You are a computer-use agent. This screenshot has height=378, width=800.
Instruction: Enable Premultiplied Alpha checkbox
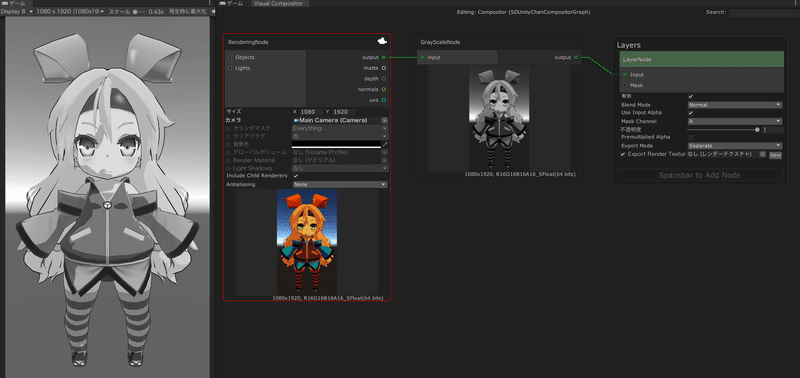coord(691,137)
